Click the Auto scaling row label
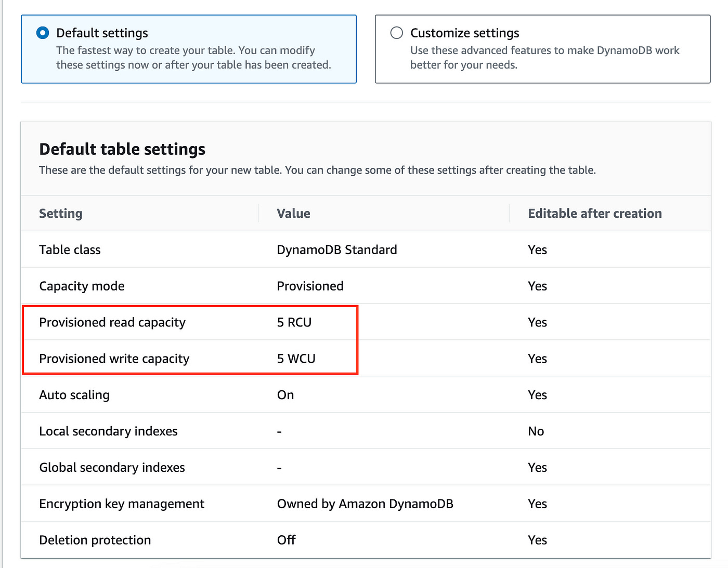The image size is (728, 568). pyautogui.click(x=74, y=395)
